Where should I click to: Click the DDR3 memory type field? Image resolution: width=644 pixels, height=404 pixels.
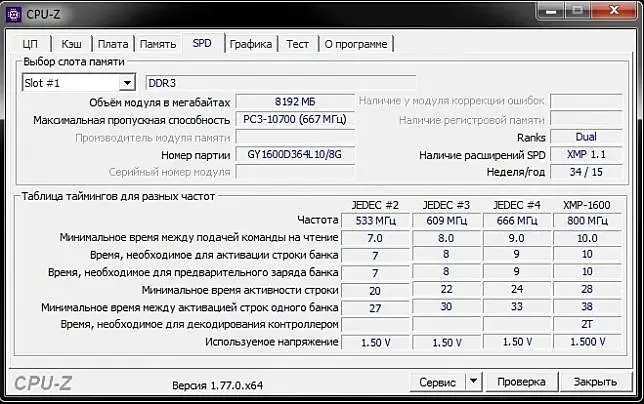pos(281,83)
